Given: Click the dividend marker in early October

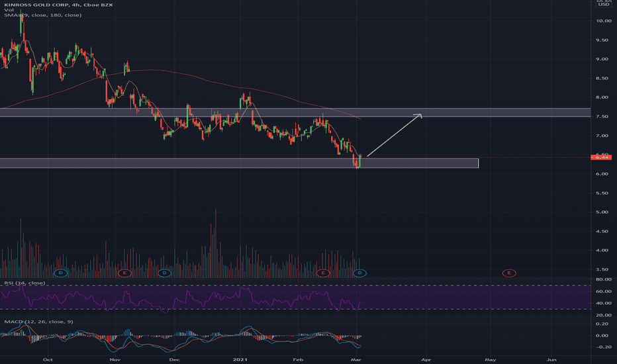Looking at the screenshot, I should (x=61, y=273).
